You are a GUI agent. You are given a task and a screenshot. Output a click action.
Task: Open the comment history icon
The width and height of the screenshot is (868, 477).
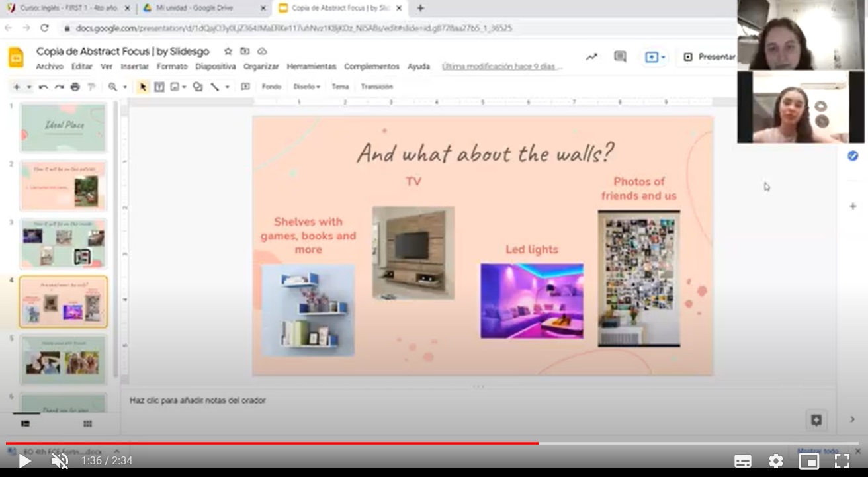coord(620,57)
